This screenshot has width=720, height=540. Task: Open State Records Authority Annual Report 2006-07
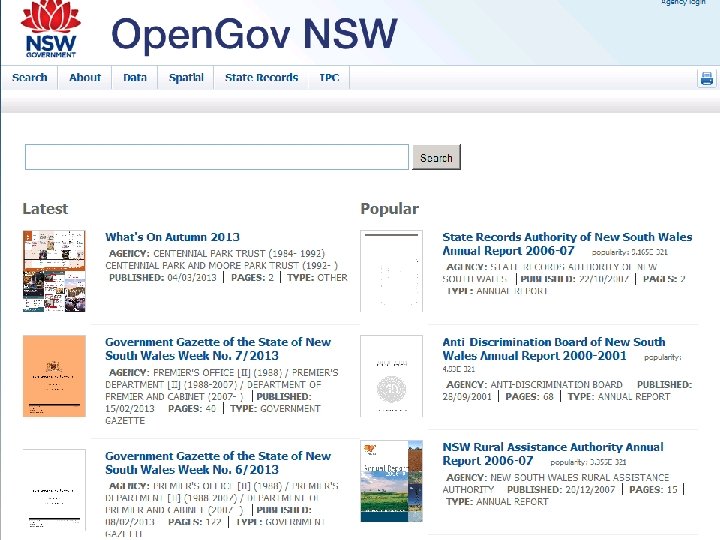pyautogui.click(x=567, y=244)
